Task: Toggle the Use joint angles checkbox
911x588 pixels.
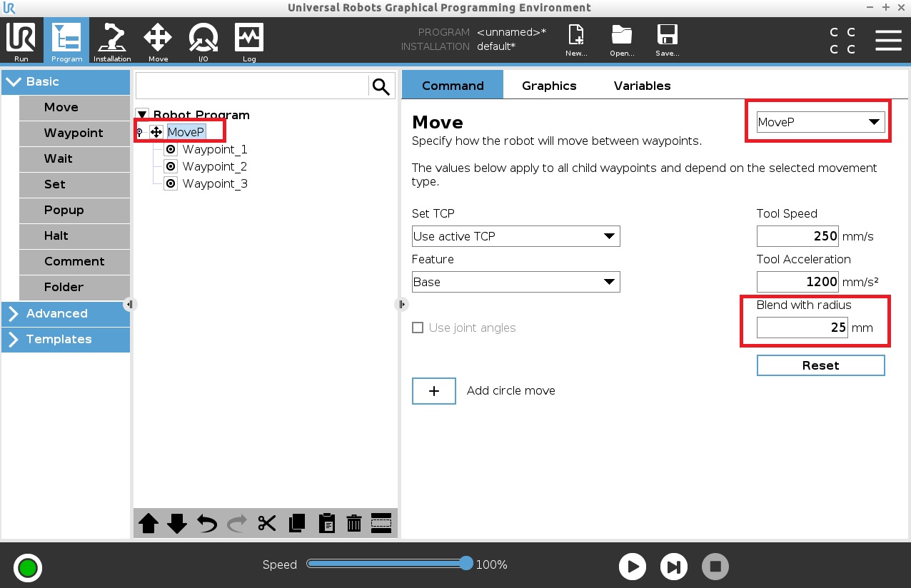Action: click(418, 328)
